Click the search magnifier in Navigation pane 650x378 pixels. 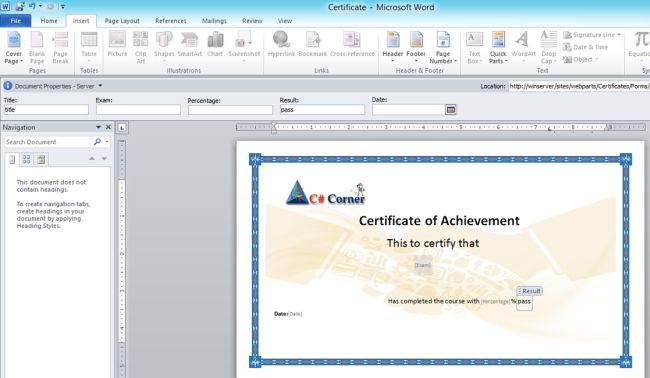(x=97, y=142)
